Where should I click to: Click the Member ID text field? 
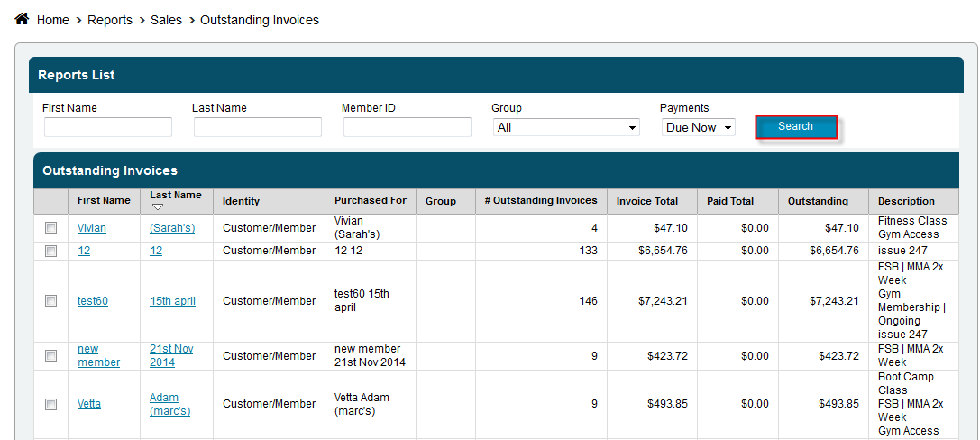[407, 128]
